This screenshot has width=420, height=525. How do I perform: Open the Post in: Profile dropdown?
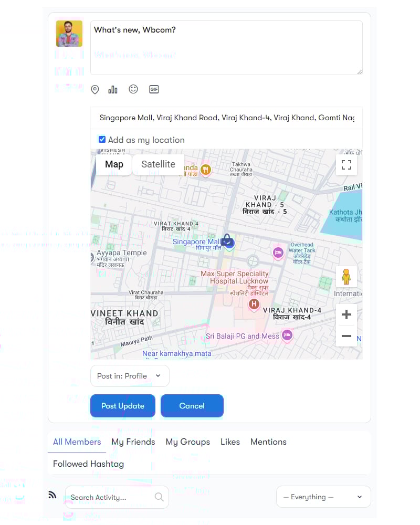coord(130,376)
